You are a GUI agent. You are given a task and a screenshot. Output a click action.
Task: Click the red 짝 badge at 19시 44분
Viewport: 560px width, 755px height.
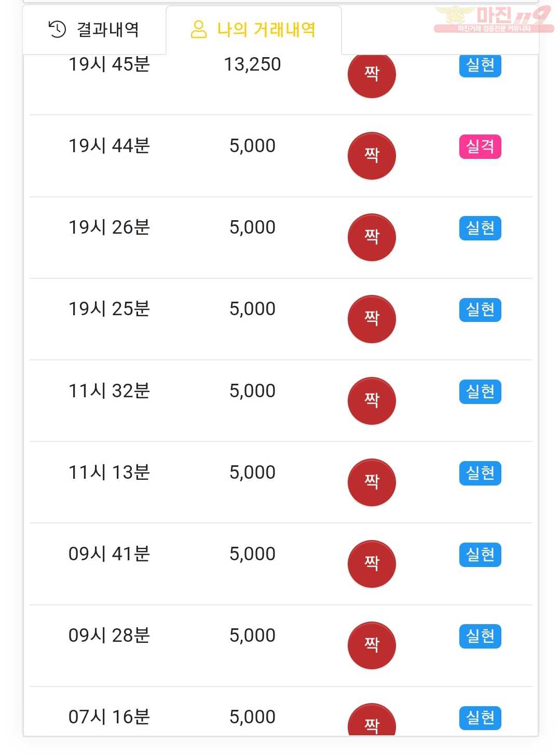(372, 156)
